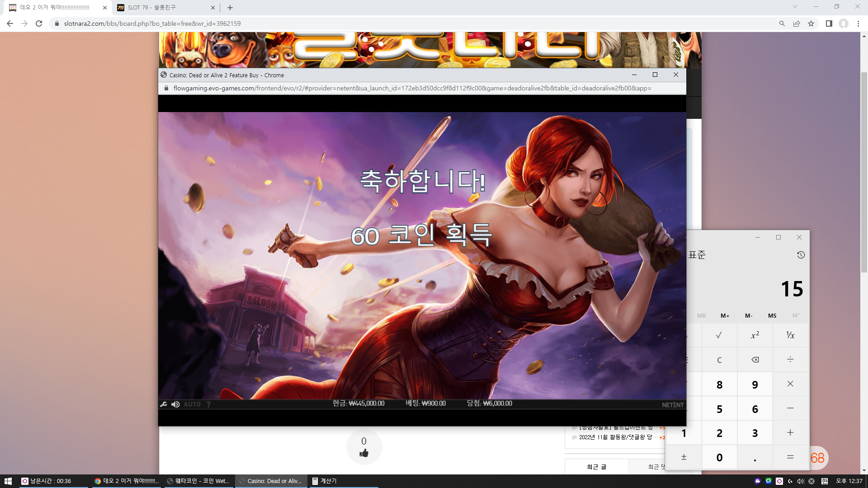Open Chrome three-dot menu
The height and width of the screenshot is (488, 868).
pos(858,23)
